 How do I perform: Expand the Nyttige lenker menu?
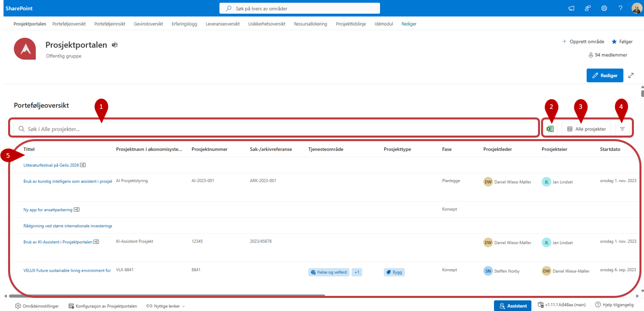pyautogui.click(x=166, y=306)
